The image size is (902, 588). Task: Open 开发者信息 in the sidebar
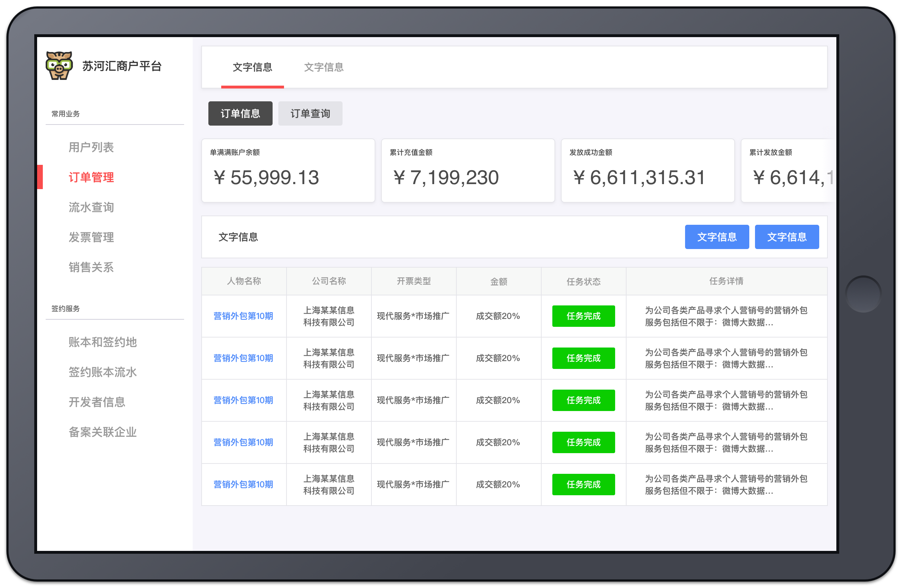pos(97,402)
